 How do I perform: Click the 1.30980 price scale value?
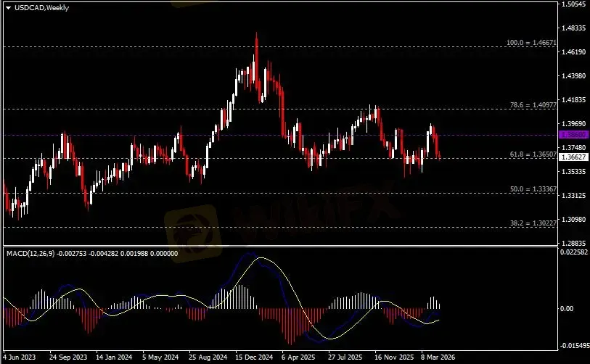pos(574,219)
